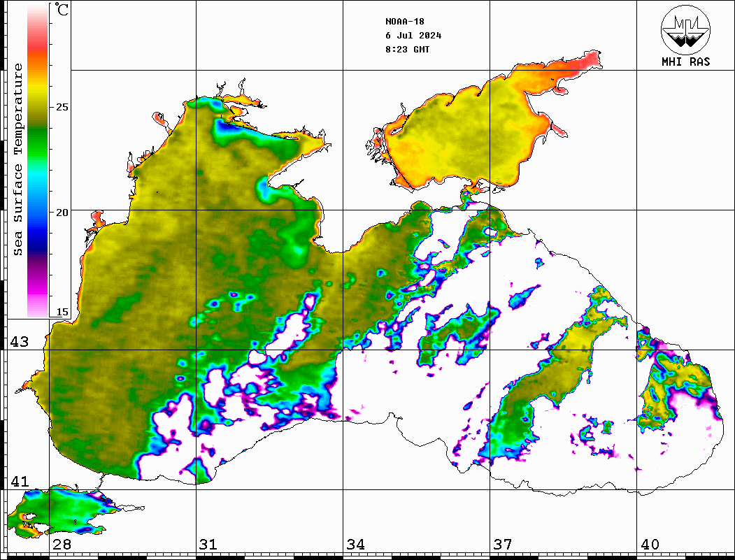Click longitude label '37'
This screenshot has height=560, width=735.
pyautogui.click(x=503, y=544)
